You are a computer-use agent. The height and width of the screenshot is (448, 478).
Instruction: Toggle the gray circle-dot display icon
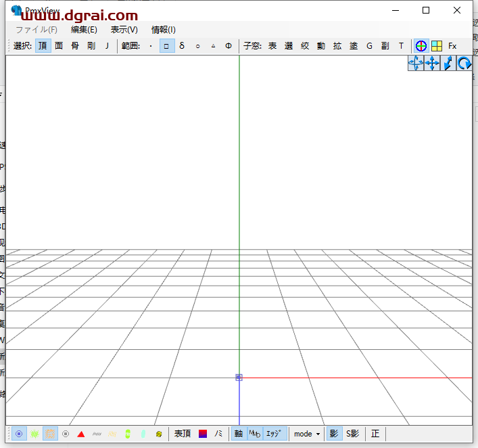click(66, 434)
